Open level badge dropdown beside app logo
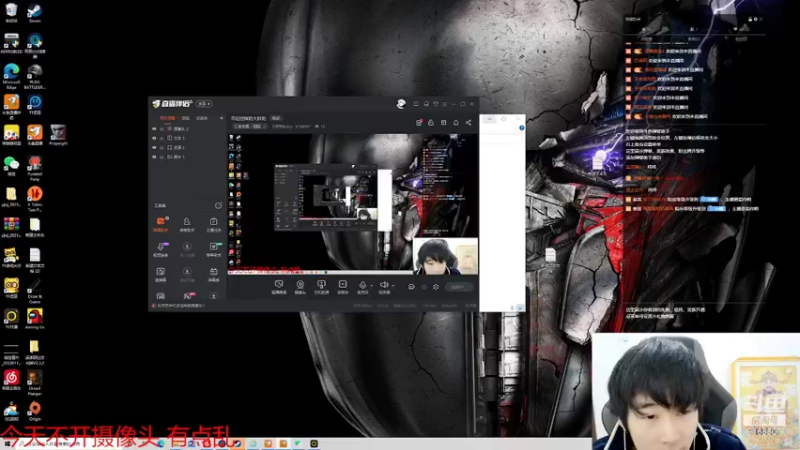Viewport: 800px width, 450px height. click(x=204, y=104)
